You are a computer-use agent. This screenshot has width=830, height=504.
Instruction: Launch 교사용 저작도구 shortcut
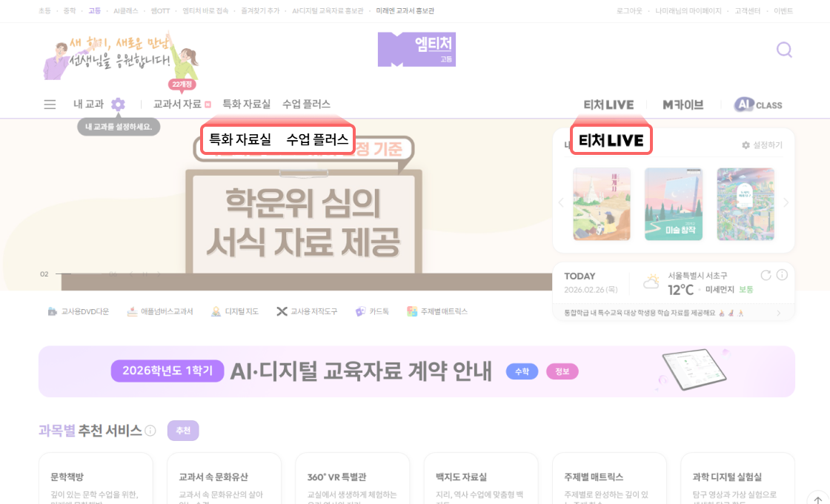pyautogui.click(x=307, y=311)
